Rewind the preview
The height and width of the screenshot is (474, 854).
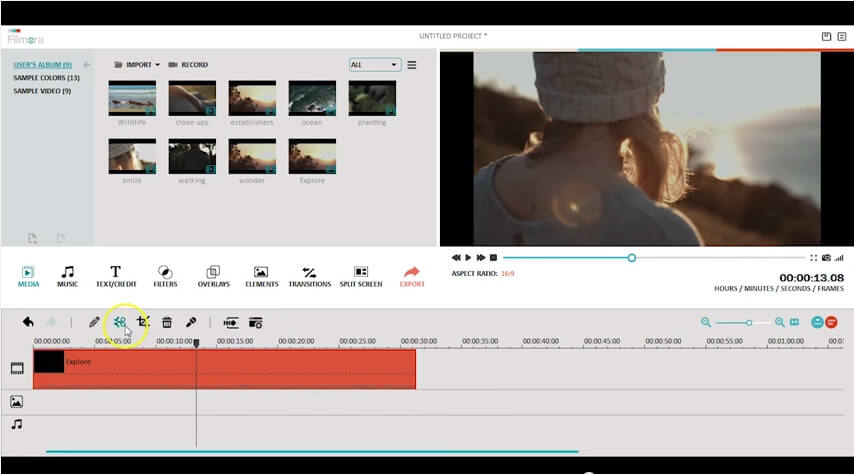coord(456,258)
